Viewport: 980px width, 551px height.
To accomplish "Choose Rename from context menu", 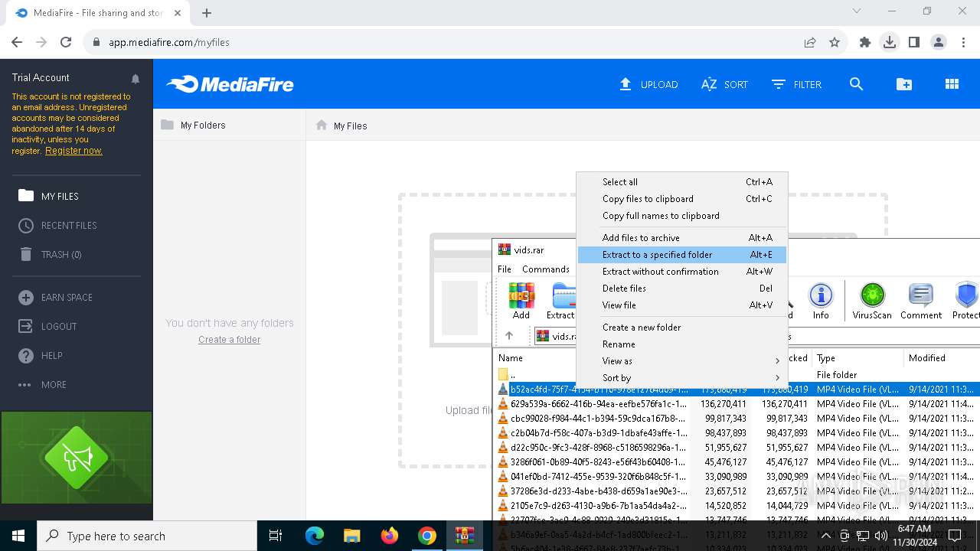I will point(681,344).
